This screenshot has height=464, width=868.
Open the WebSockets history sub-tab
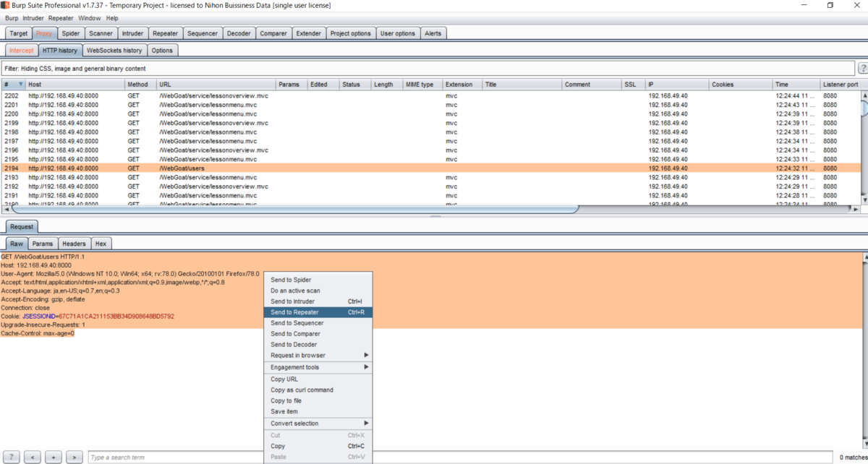tap(114, 51)
